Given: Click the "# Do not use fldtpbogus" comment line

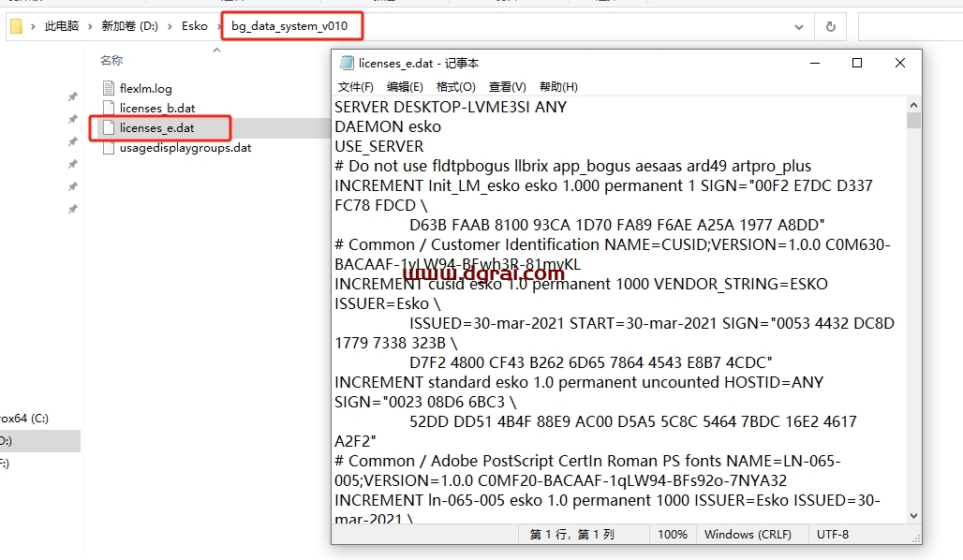Looking at the screenshot, I should point(573,166).
